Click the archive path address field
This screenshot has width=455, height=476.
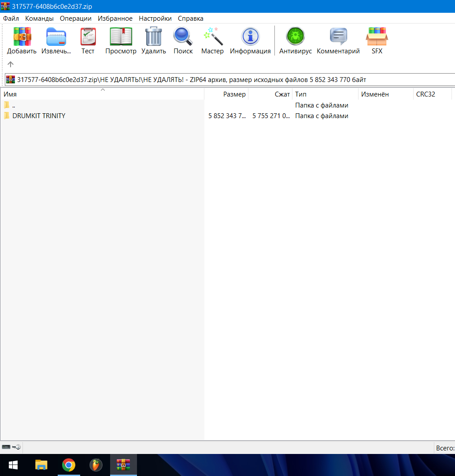coord(230,79)
